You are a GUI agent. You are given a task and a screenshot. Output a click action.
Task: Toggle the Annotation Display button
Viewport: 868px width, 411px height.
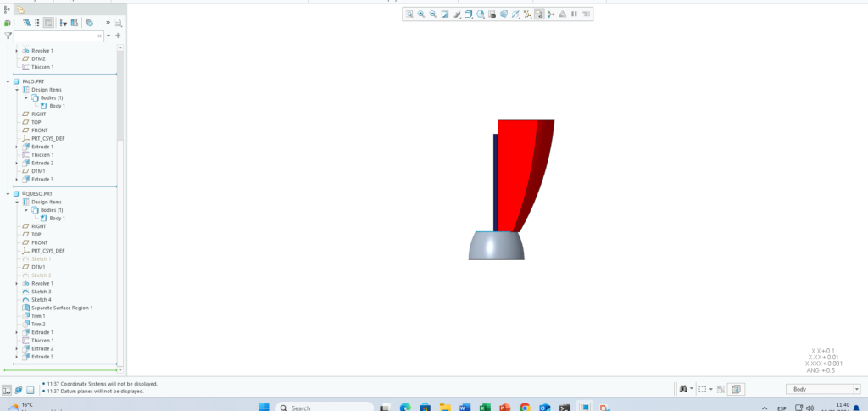[527, 14]
